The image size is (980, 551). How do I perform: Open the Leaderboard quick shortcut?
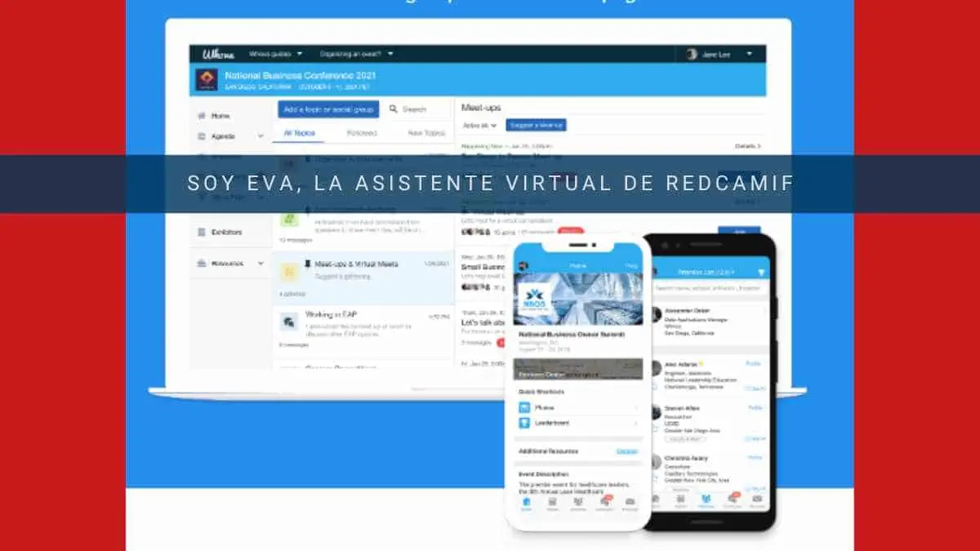pos(577,423)
